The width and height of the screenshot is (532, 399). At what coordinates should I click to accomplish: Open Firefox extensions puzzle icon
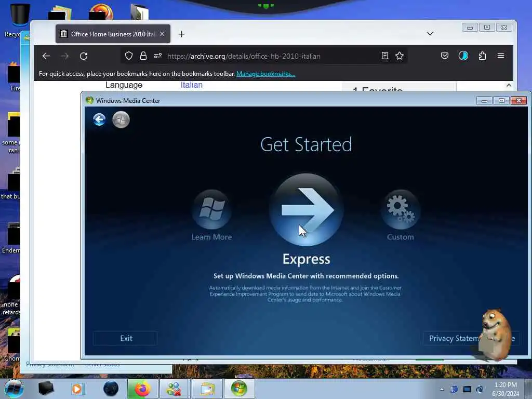(x=482, y=56)
